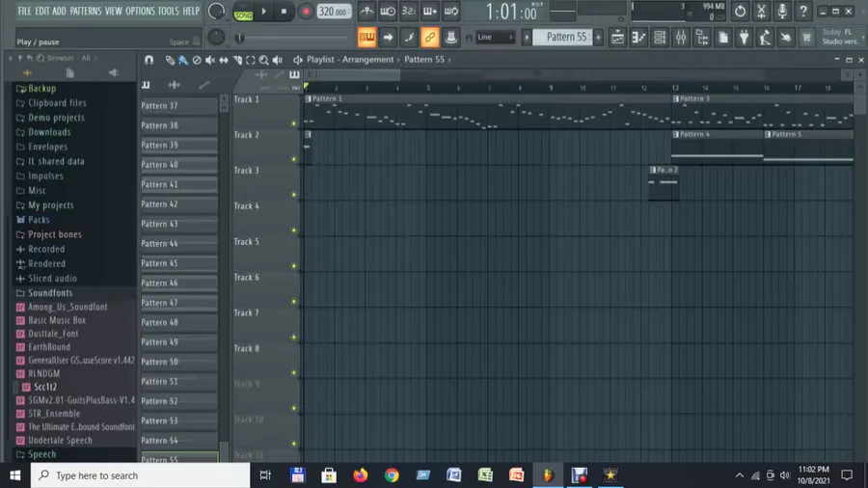
Task: Open the Mixer view button
Action: coord(680,37)
